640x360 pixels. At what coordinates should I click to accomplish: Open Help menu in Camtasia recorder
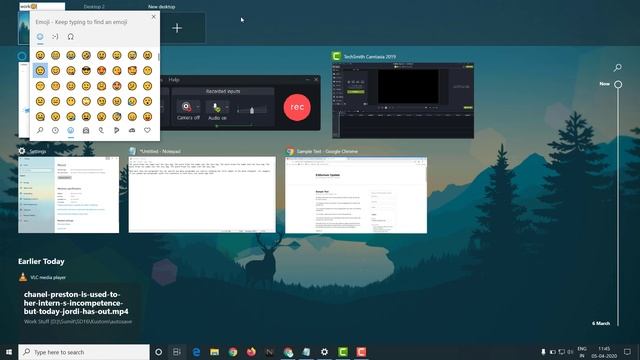[x=174, y=80]
